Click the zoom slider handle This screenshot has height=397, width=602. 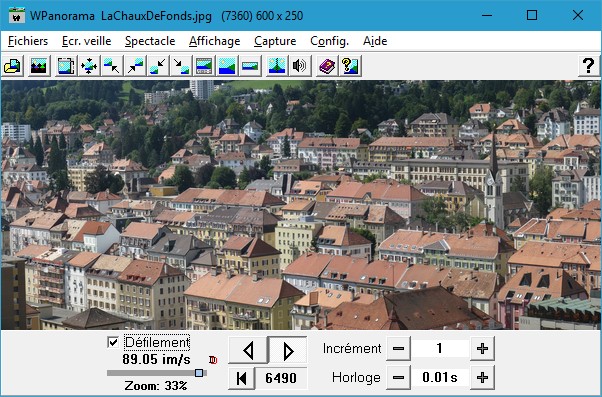pyautogui.click(x=199, y=373)
